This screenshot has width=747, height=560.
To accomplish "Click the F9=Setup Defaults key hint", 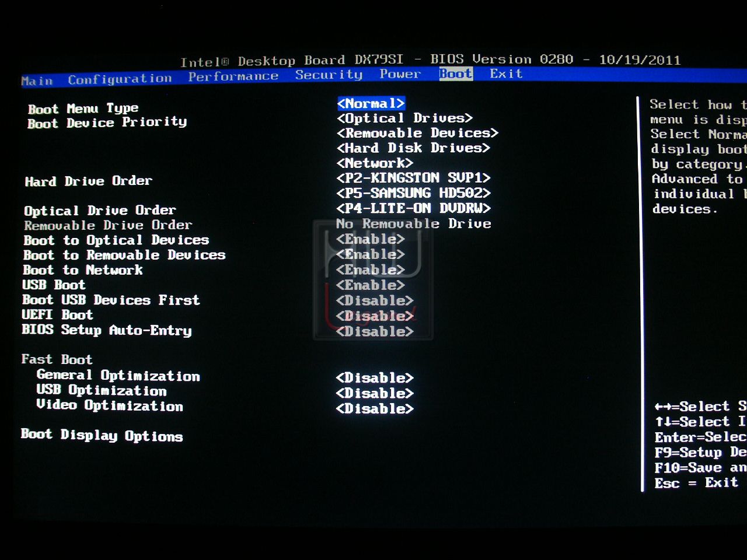I will [700, 453].
